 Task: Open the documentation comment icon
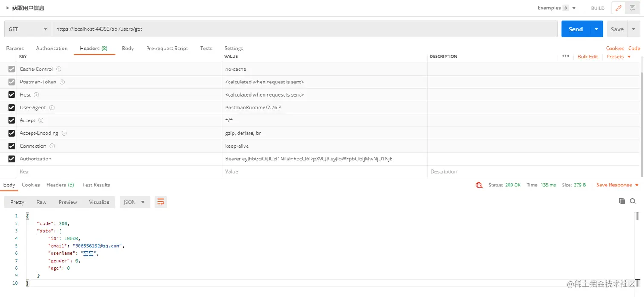(x=632, y=8)
